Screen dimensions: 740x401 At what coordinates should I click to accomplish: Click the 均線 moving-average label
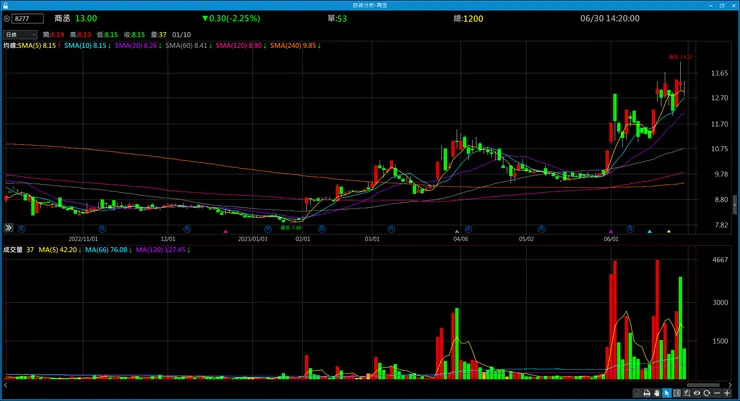point(10,46)
